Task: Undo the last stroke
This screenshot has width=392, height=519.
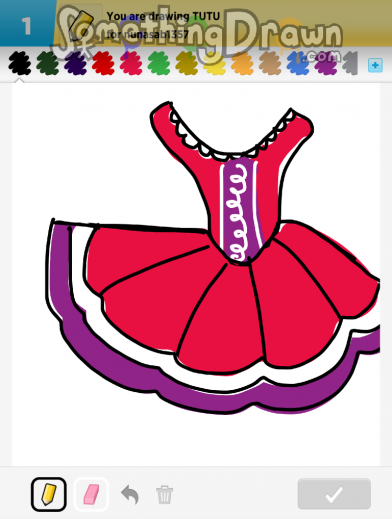Action: 130,494
